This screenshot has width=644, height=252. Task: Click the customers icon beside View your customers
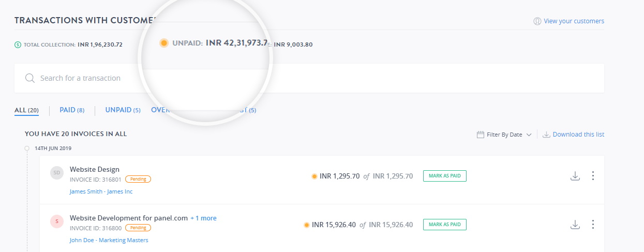pyautogui.click(x=537, y=21)
